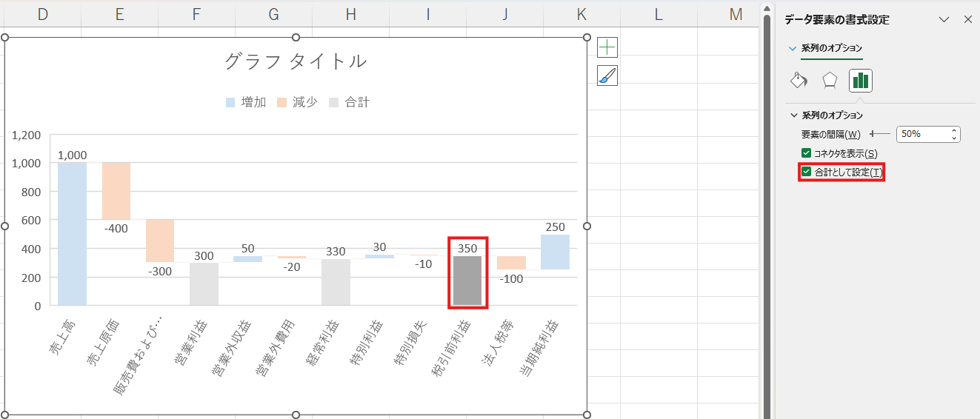Click the 合計 legend color marker
This screenshot has width=980, height=419.
[334, 103]
